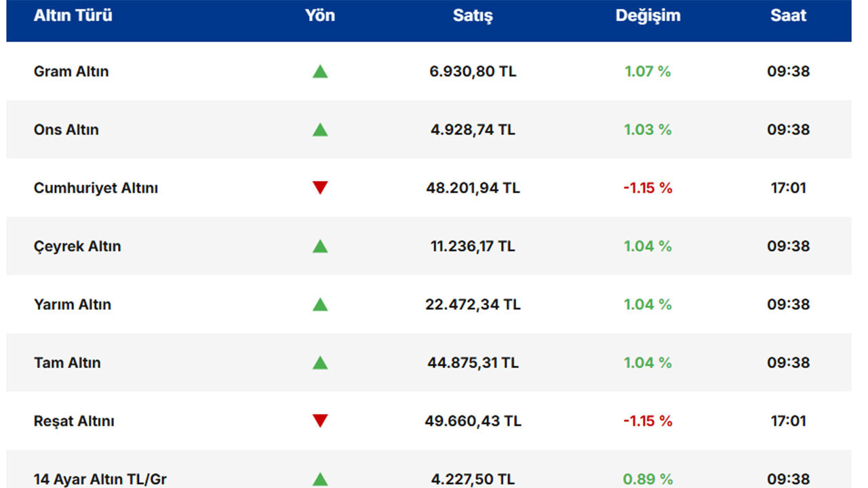Click the green up arrow for Tam Altın
Viewport: 868px width, 488px height.
[x=320, y=363]
